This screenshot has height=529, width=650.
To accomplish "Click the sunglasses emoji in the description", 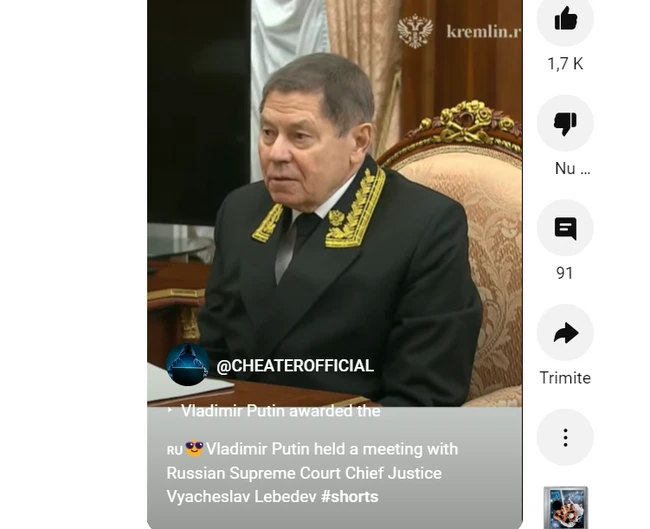I will point(194,449).
